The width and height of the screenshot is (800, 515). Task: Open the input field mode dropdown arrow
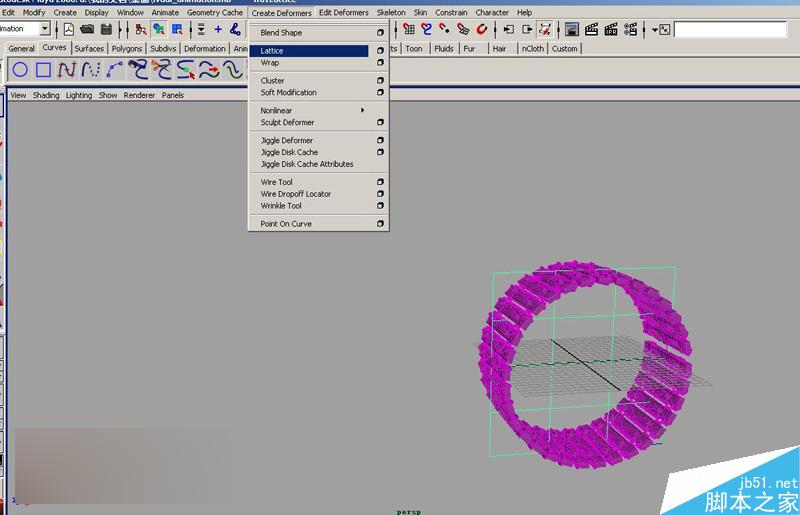(655, 30)
